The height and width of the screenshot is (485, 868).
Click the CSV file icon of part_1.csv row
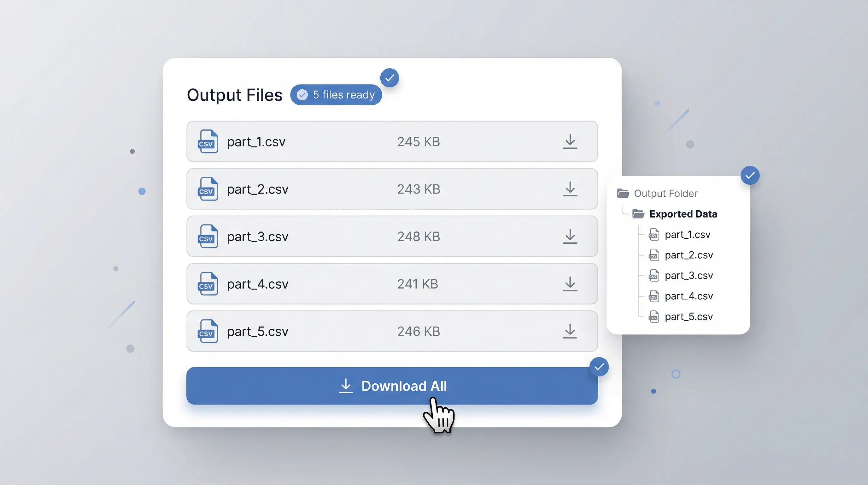click(x=207, y=142)
